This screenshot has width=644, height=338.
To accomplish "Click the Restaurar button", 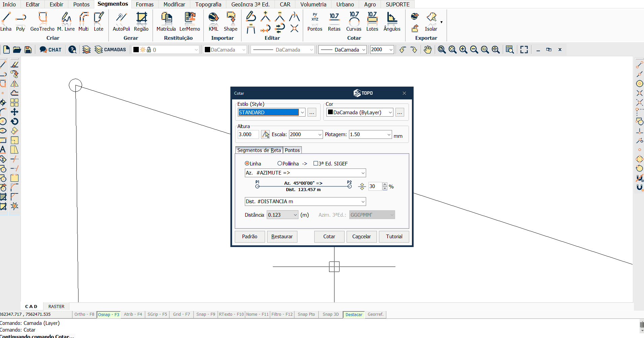I will 282,237.
